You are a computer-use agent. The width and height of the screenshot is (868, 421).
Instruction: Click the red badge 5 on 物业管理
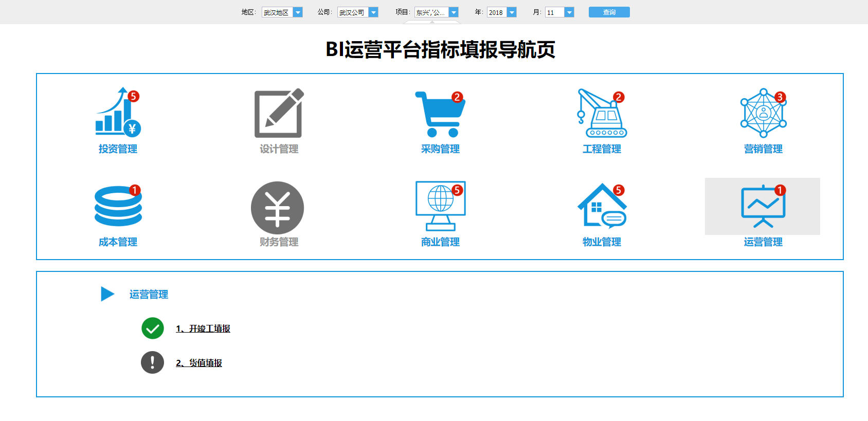click(619, 190)
